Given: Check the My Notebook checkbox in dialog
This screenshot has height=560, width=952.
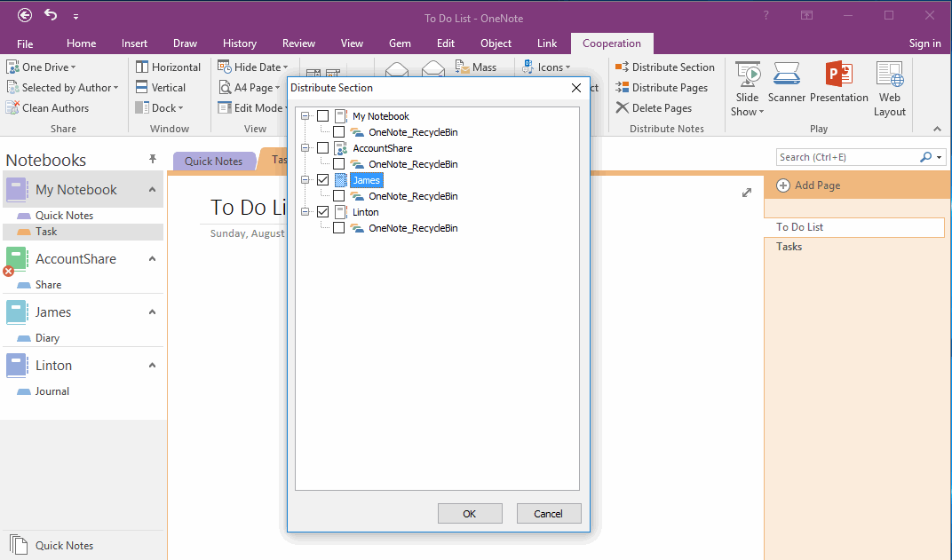Looking at the screenshot, I should (x=323, y=116).
